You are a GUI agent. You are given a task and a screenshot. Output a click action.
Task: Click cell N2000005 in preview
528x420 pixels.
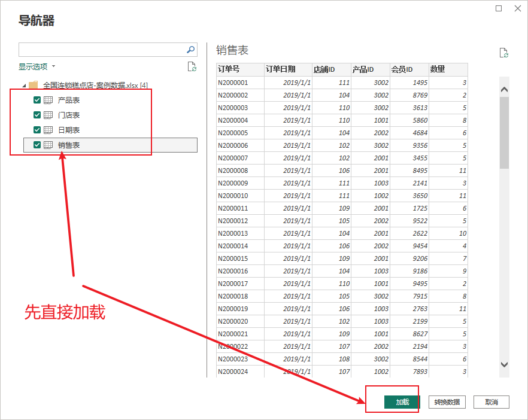click(x=240, y=133)
